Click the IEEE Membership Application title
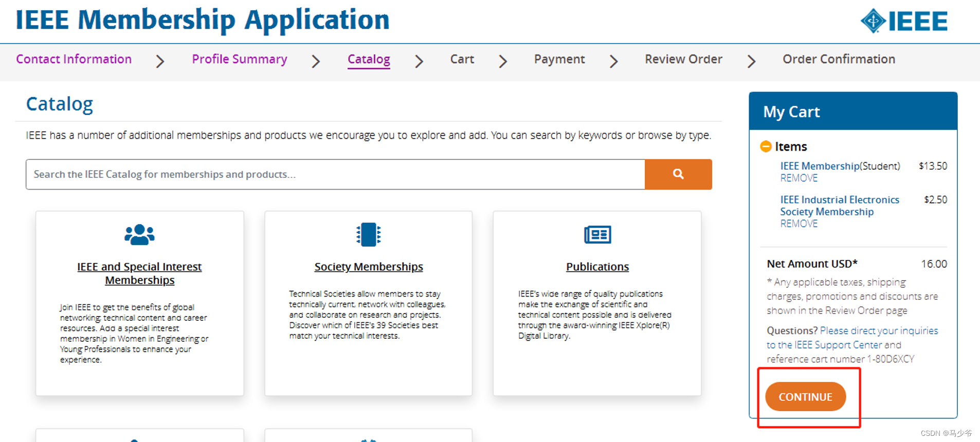The image size is (980, 442). coord(203,20)
